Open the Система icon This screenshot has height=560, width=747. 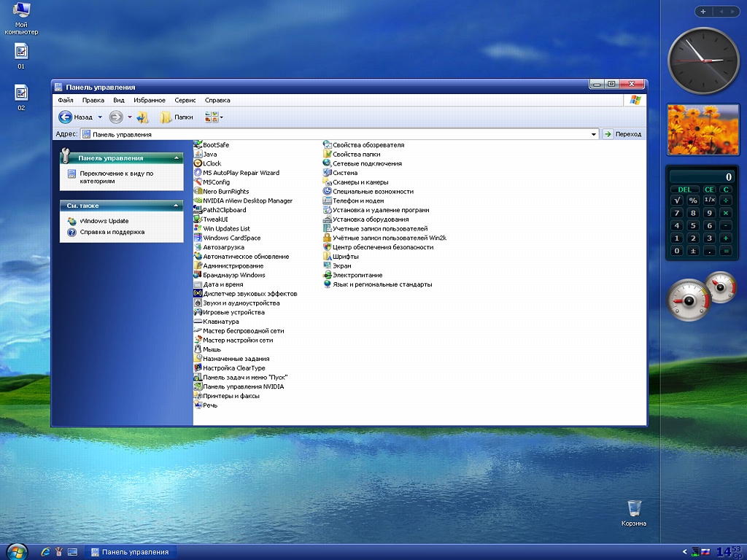pyautogui.click(x=328, y=173)
